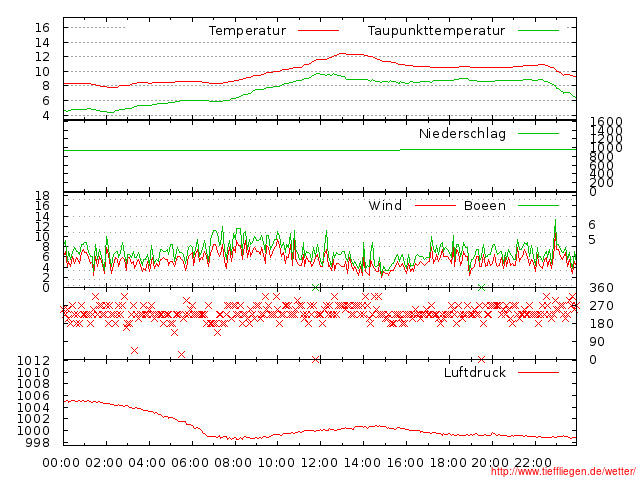Click the line sample right of Boeen
The width and height of the screenshot is (640, 480).
pyautogui.click(x=539, y=206)
